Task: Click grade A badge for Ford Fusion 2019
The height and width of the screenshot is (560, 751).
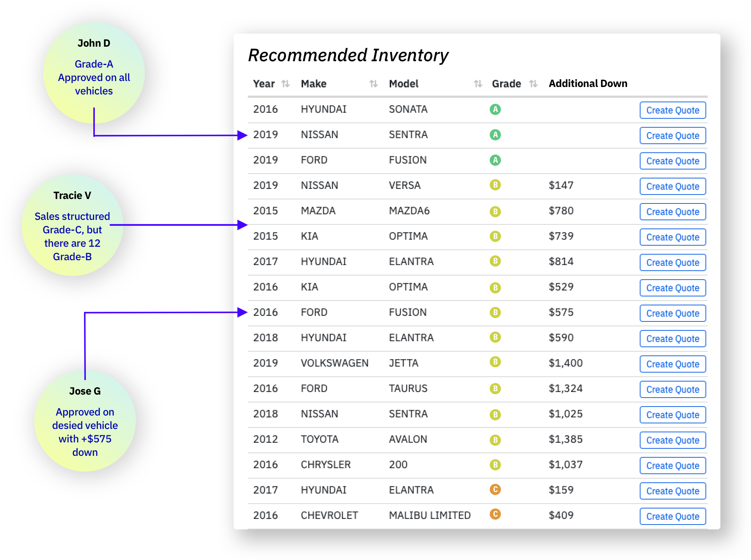Action: pos(495,160)
